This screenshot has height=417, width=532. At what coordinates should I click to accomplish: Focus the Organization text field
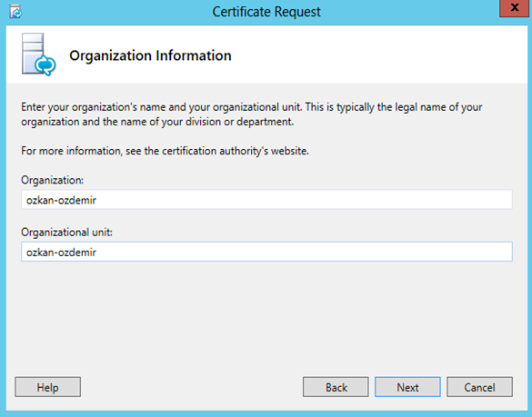[x=266, y=200]
